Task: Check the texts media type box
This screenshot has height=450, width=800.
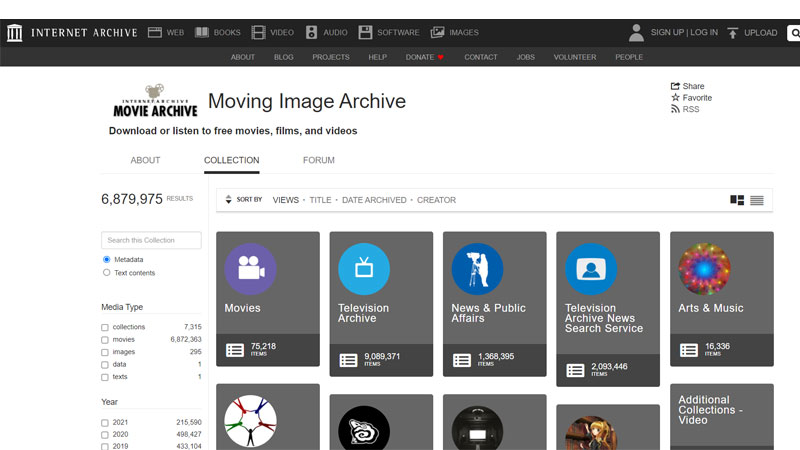Action: 105,378
